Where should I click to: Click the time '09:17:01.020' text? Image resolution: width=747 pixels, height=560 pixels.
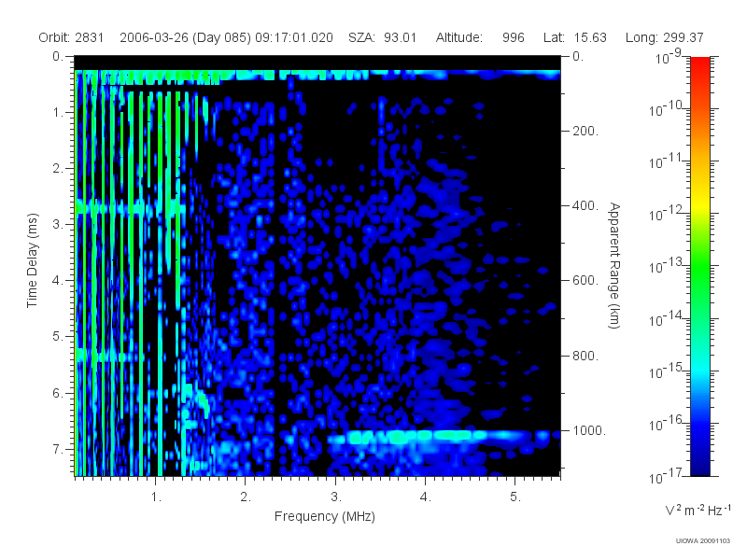pyautogui.click(x=294, y=37)
